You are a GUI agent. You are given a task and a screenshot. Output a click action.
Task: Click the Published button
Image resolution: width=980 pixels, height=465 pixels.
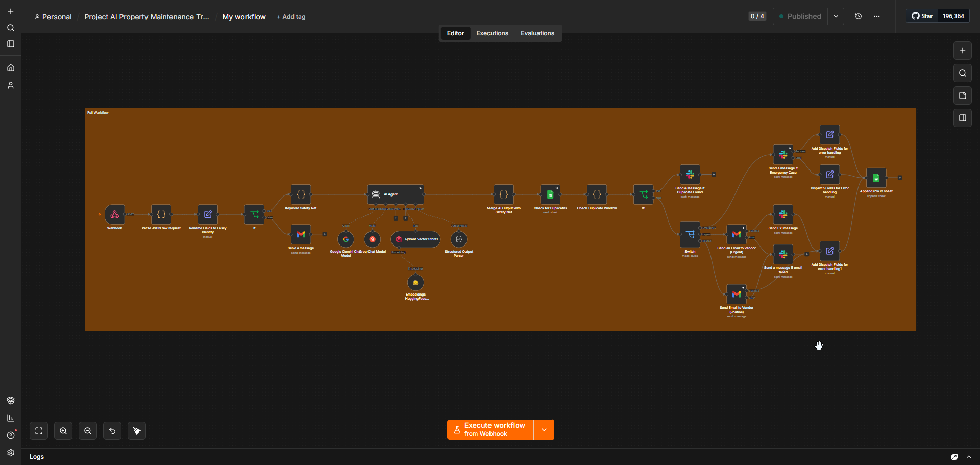(x=800, y=16)
